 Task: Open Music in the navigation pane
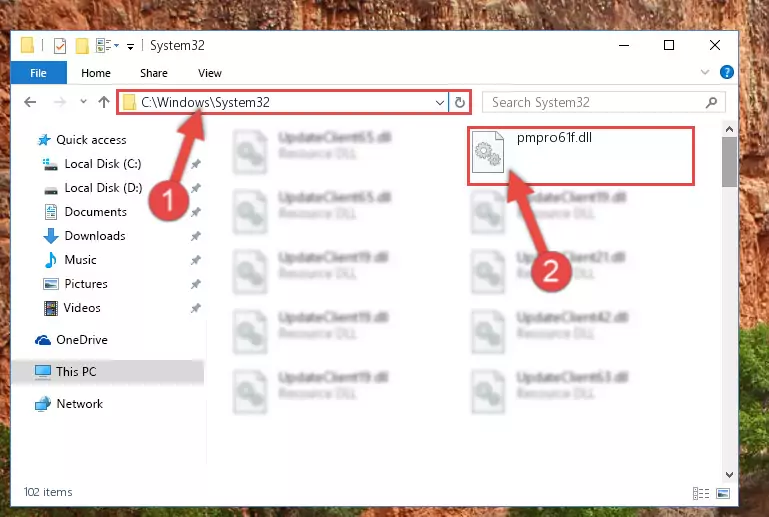click(80, 260)
